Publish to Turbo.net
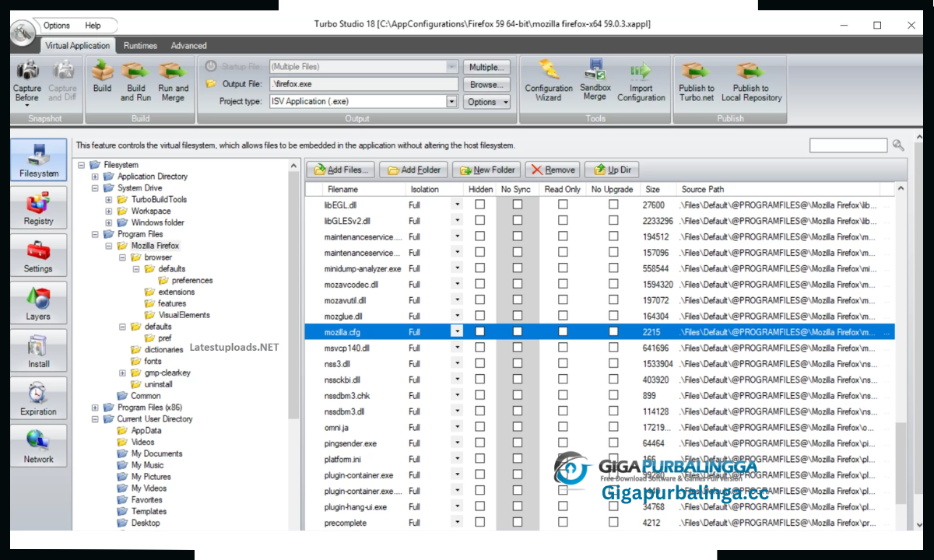The height and width of the screenshot is (560, 934). click(697, 82)
